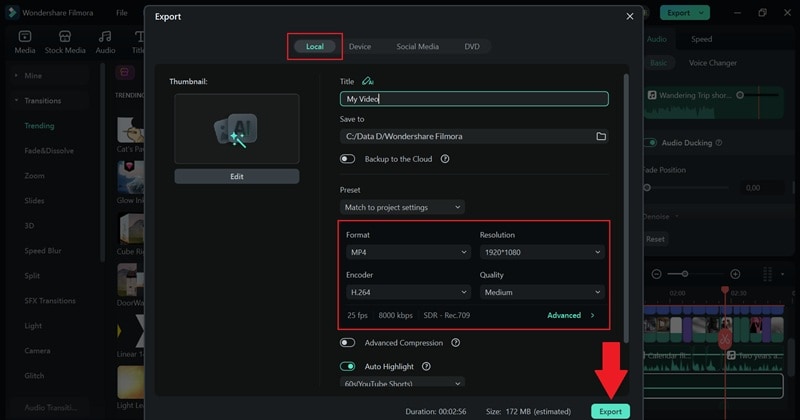Click the Auto Highlight help icon
800x420 pixels.
tap(426, 366)
